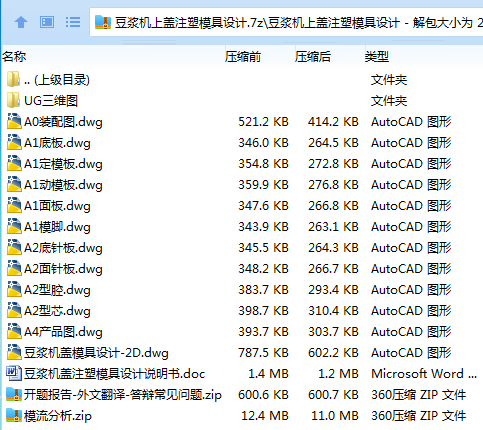This screenshot has height=430, width=483.
Task: Sort by the 类型 column header
Action: (377, 57)
